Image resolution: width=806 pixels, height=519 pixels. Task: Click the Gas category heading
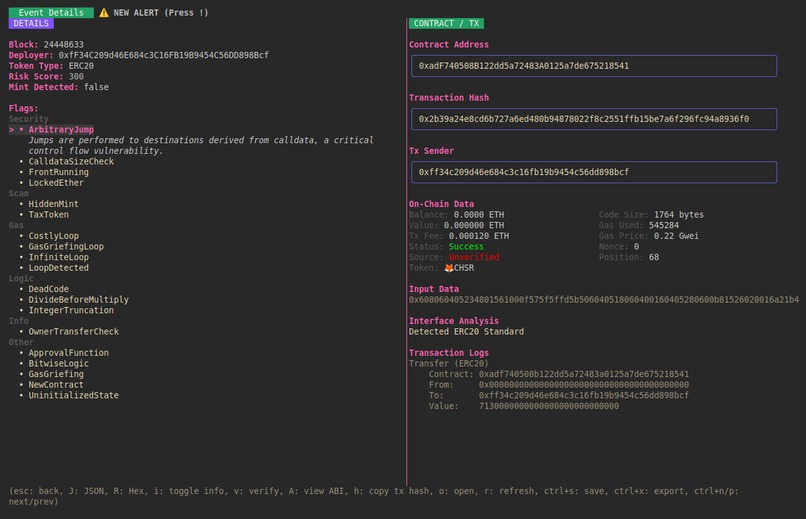click(16, 225)
